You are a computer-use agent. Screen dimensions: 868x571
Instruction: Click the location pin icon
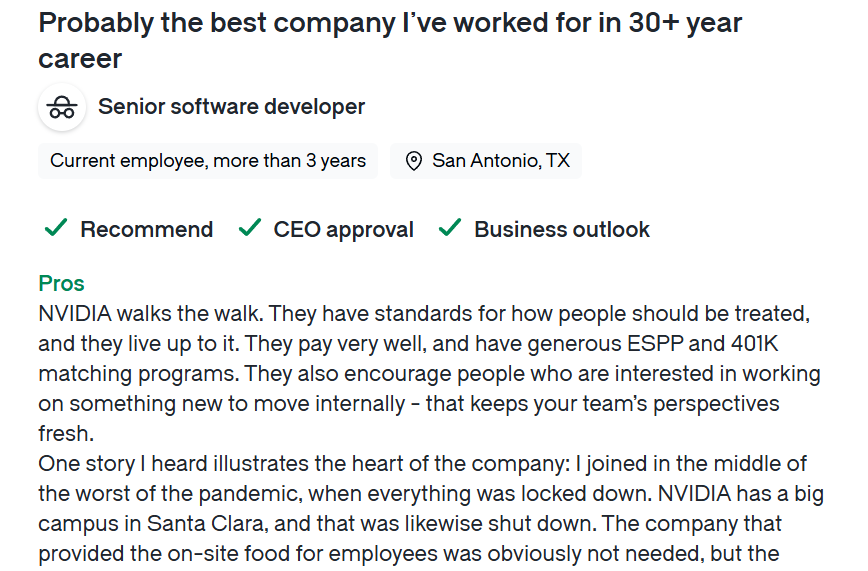pos(414,161)
